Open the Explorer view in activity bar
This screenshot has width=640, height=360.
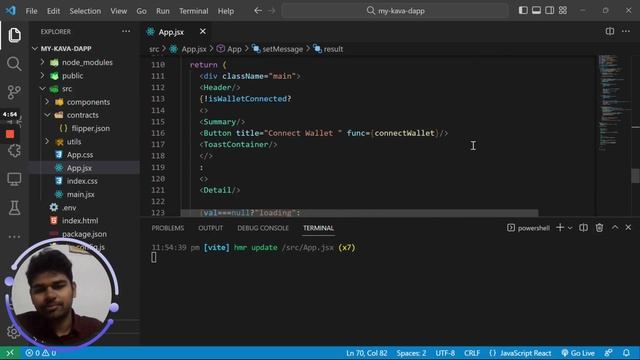click(x=14, y=35)
